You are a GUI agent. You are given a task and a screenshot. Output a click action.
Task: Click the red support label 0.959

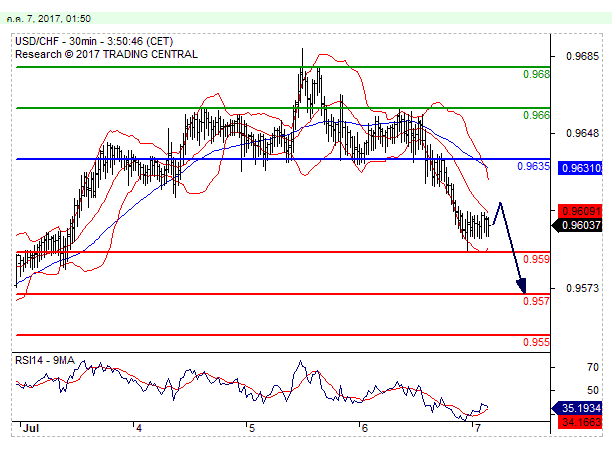pyautogui.click(x=536, y=259)
